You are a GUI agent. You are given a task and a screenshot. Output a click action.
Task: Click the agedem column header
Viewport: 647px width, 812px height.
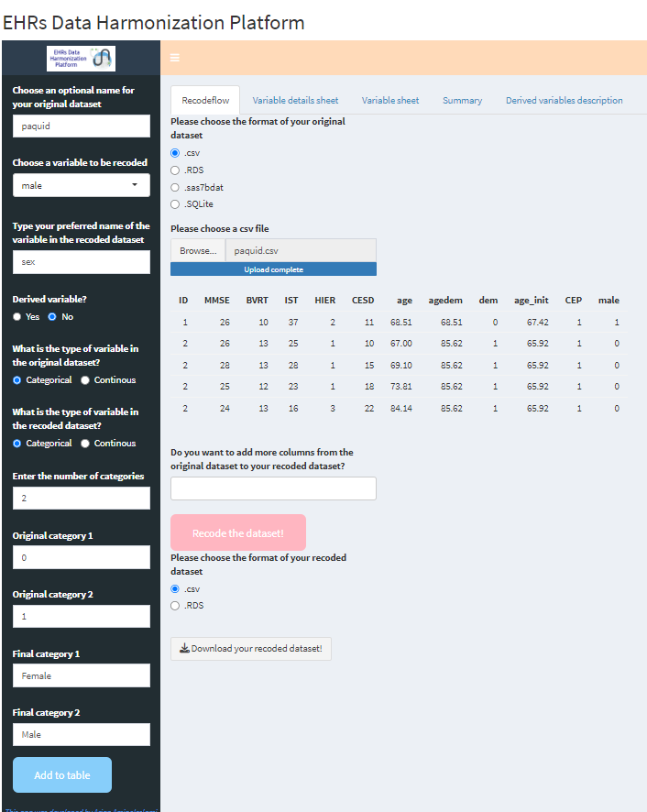point(445,301)
